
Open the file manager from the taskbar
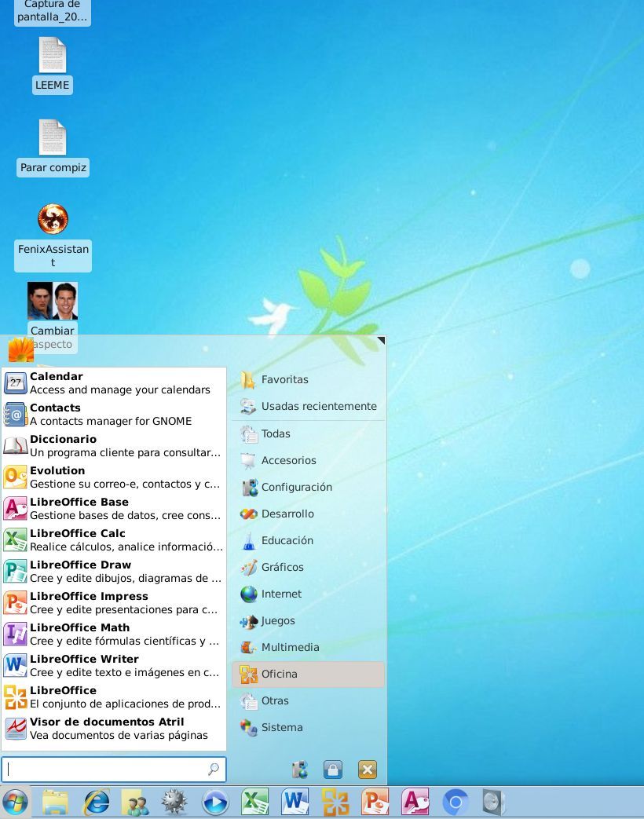pos(55,803)
